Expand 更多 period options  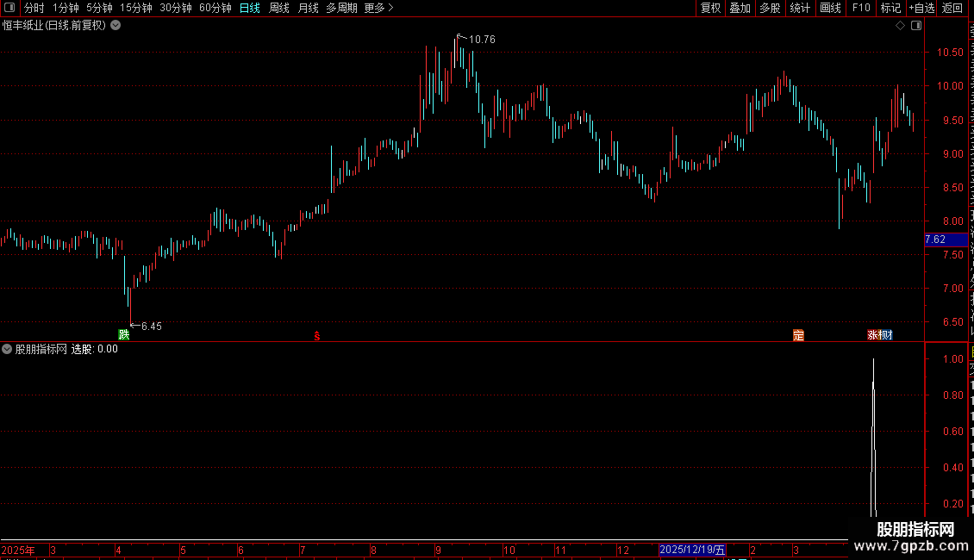point(379,8)
